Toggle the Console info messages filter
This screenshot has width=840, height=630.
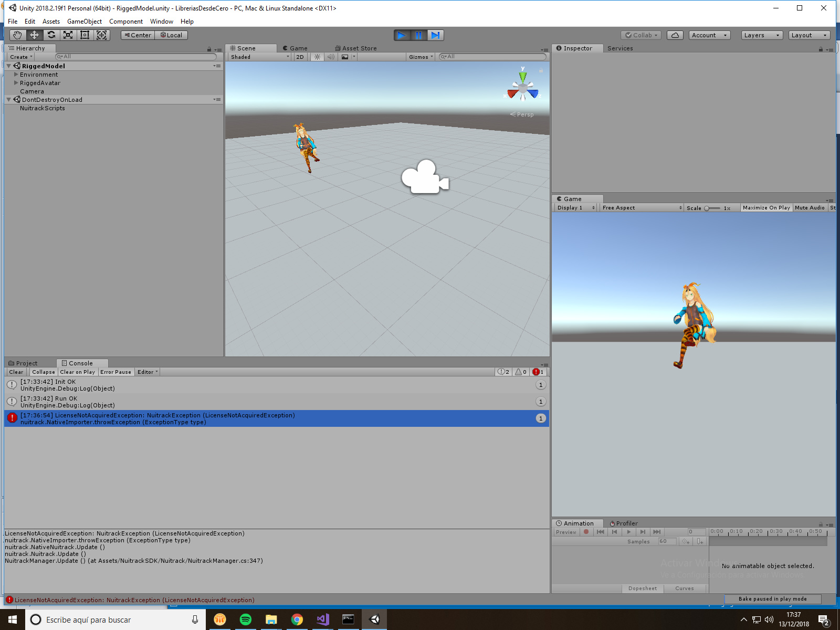click(x=503, y=372)
